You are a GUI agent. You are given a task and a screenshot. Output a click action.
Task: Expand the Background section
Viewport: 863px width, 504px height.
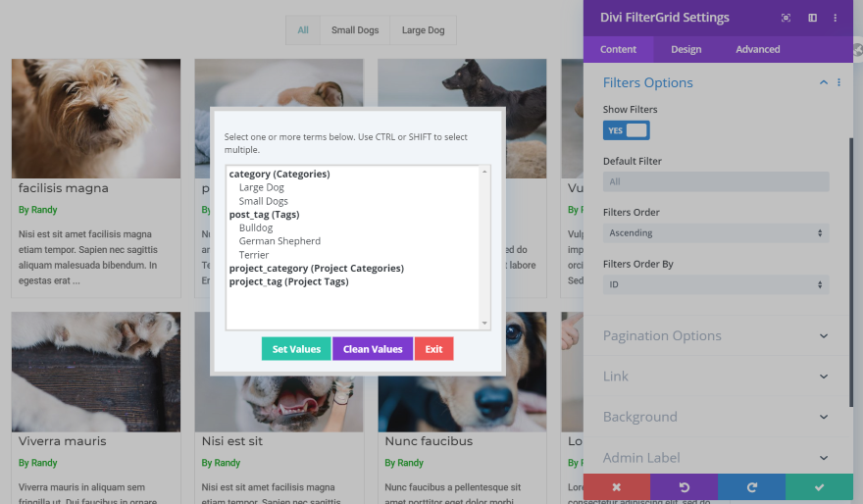click(x=716, y=417)
